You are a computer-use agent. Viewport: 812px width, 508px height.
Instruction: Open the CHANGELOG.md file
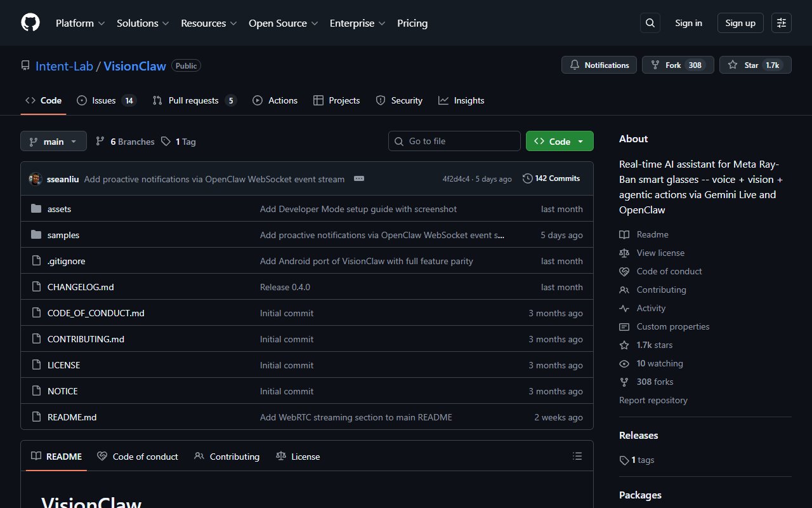pos(81,286)
